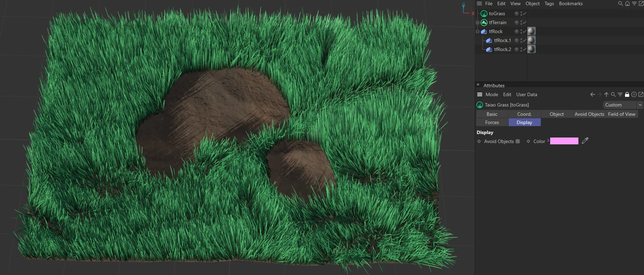Viewport: 644px width, 275px height.
Task: Click the Object Manager search magnifier icon
Action: click(x=620, y=4)
